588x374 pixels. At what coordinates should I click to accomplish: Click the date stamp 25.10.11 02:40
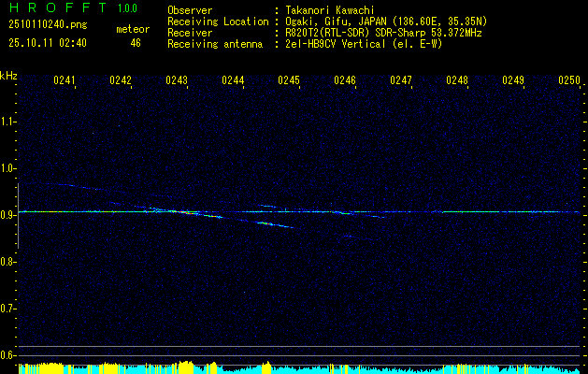click(48, 43)
